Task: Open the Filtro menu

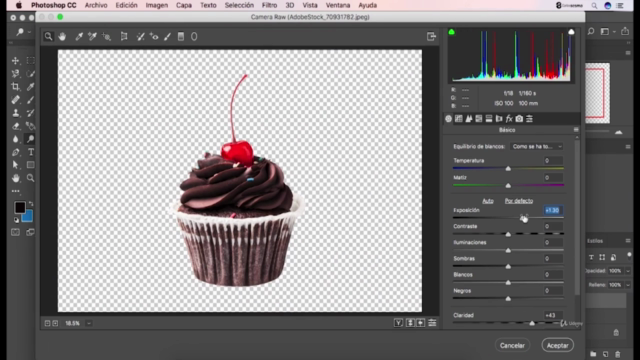Action: click(x=269, y=5)
